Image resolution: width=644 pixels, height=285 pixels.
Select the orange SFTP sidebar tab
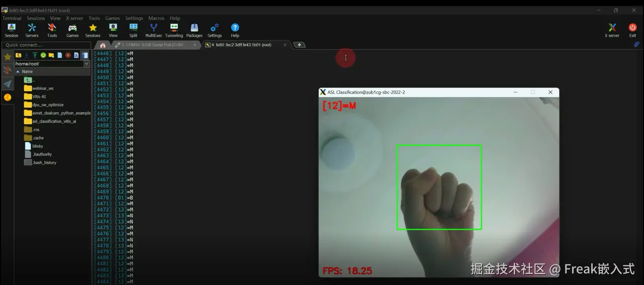click(x=8, y=97)
